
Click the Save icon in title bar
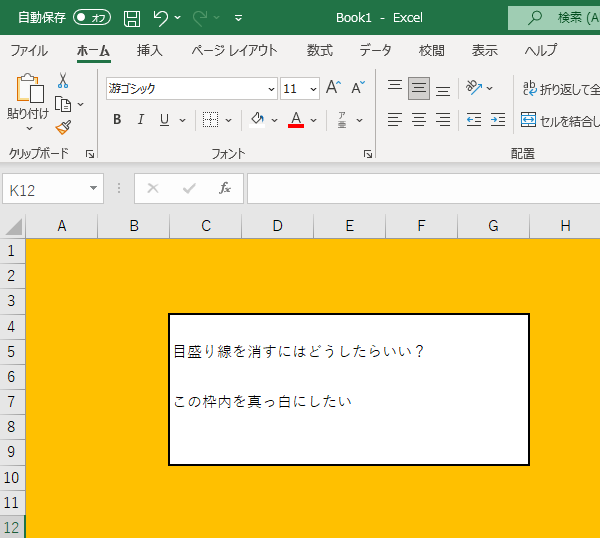132,18
